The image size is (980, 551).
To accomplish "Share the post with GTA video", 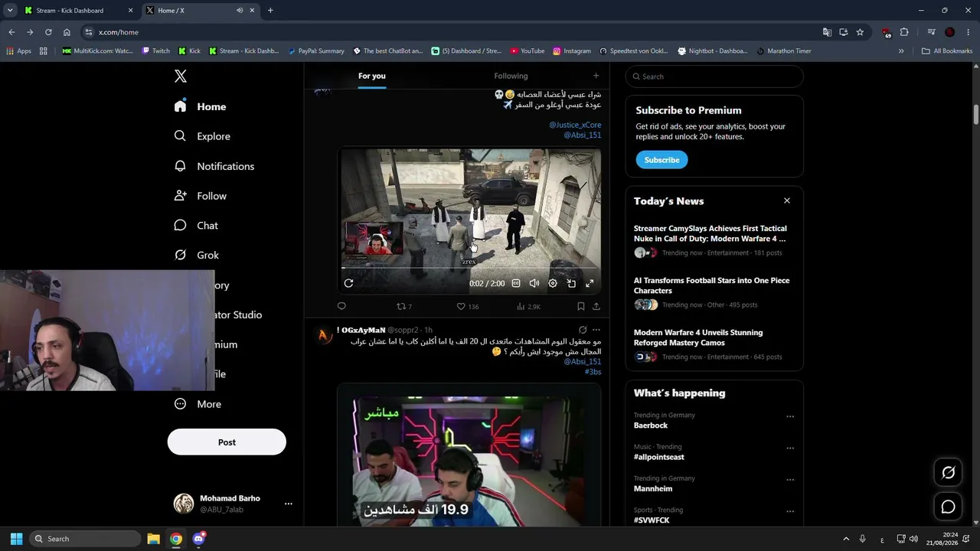I will point(596,306).
